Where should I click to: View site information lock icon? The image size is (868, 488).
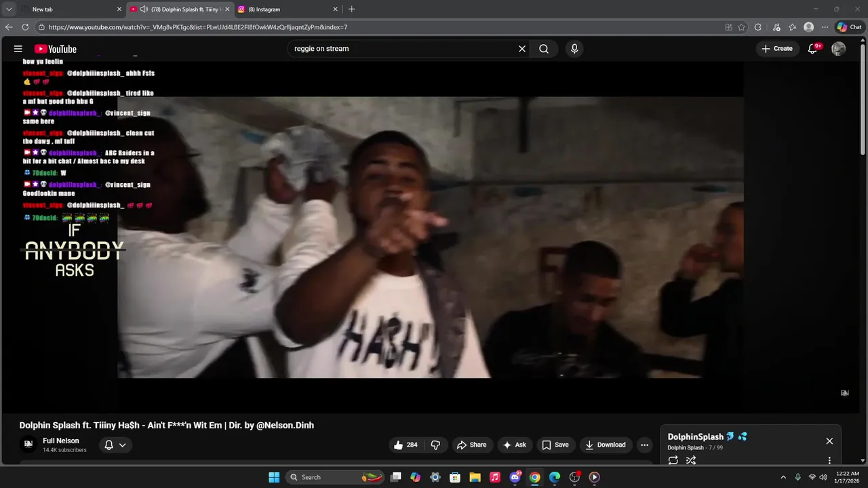(x=41, y=27)
